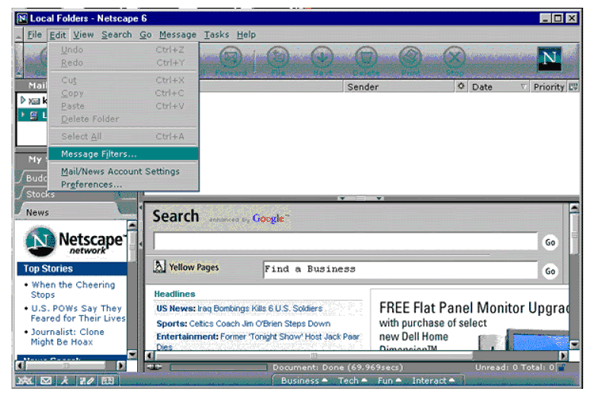Open the File menu
The height and width of the screenshot is (405, 600).
[x=34, y=35]
